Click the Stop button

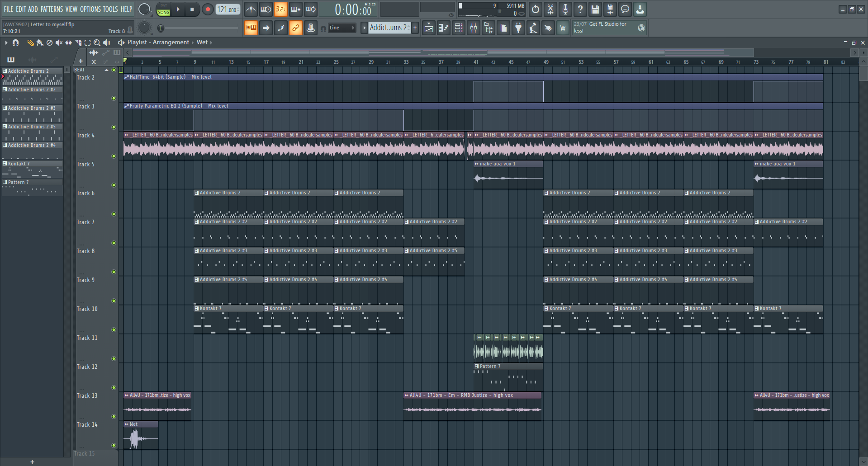click(x=192, y=9)
